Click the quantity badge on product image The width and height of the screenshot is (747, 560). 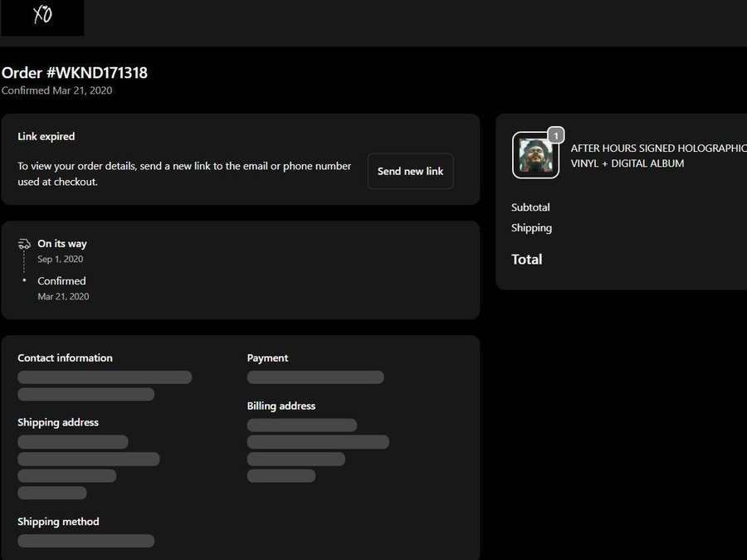coord(556,135)
